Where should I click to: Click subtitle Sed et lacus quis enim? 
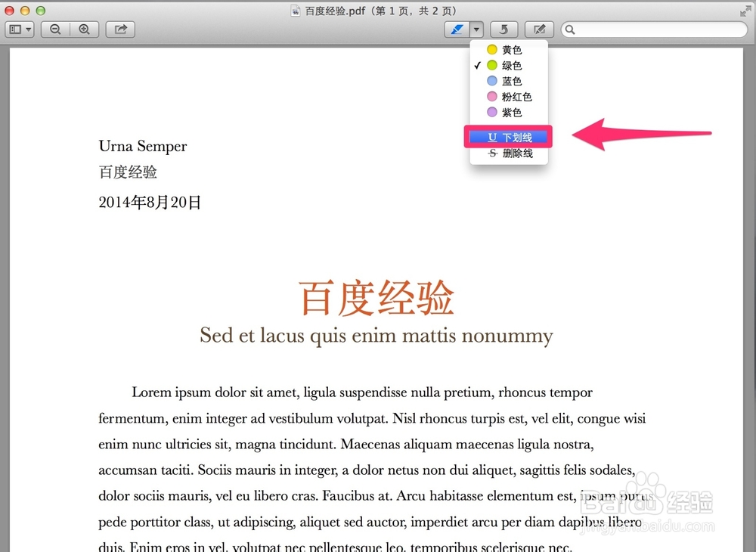click(x=376, y=336)
